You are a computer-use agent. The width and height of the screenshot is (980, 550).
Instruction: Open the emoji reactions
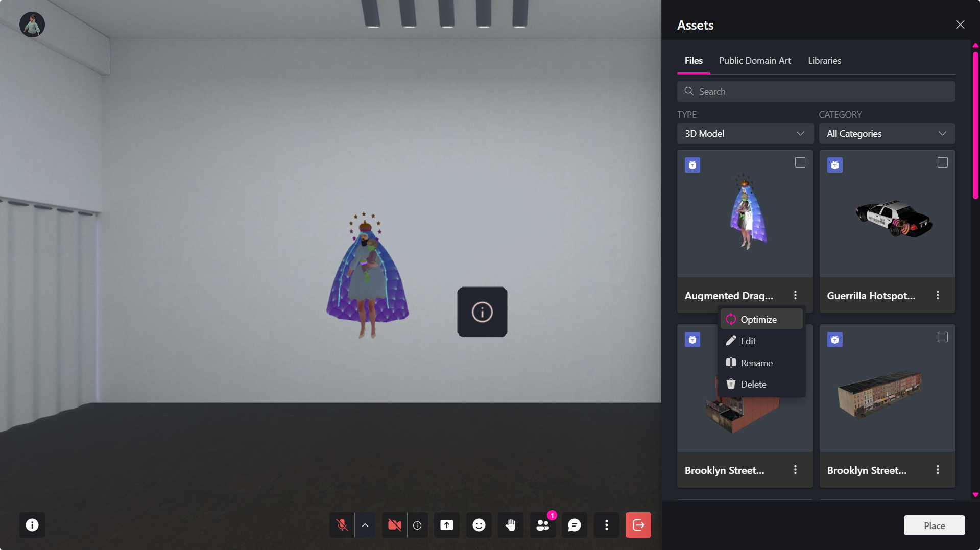(479, 525)
